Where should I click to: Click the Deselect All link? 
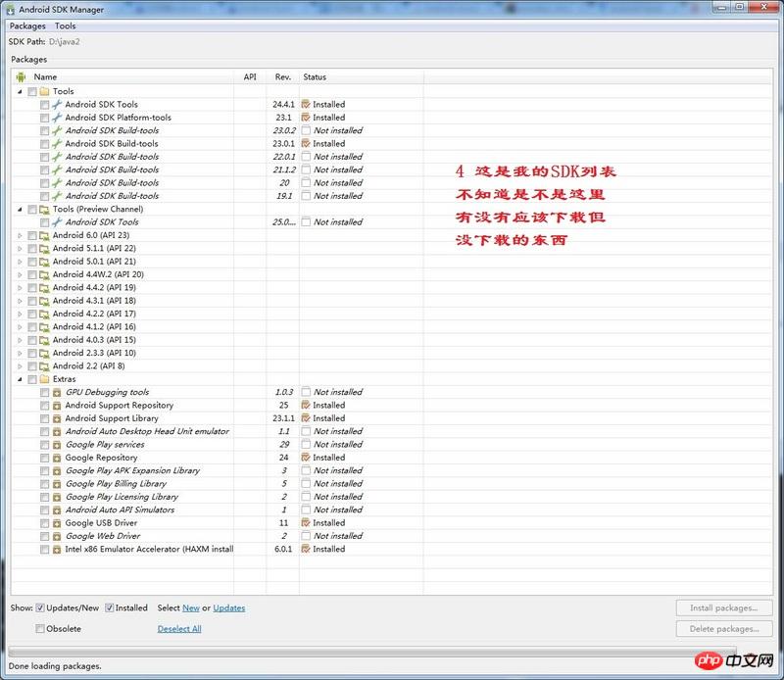pyautogui.click(x=179, y=629)
